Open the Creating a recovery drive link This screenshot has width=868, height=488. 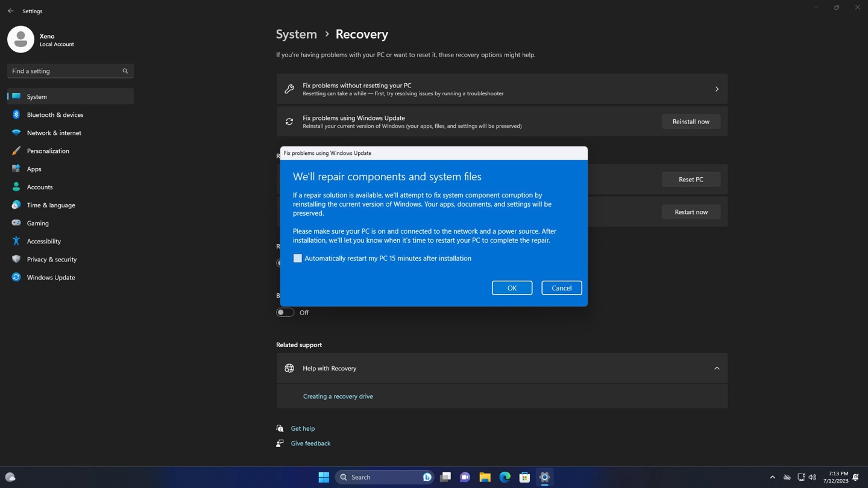click(x=338, y=396)
